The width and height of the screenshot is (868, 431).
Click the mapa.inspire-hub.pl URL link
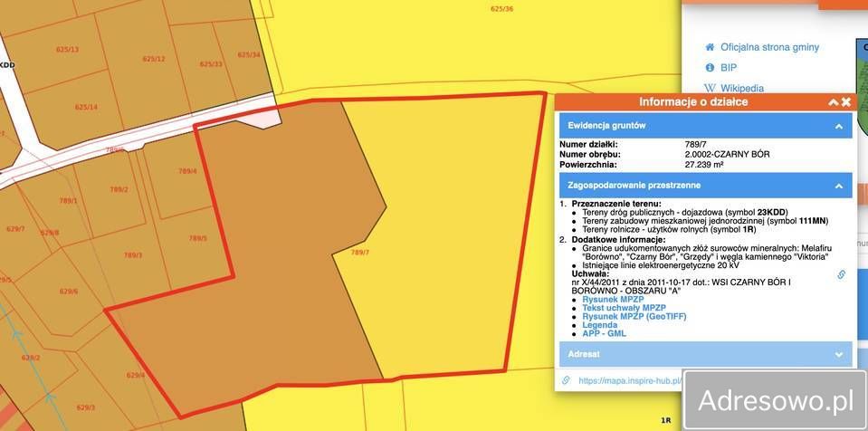(x=630, y=380)
